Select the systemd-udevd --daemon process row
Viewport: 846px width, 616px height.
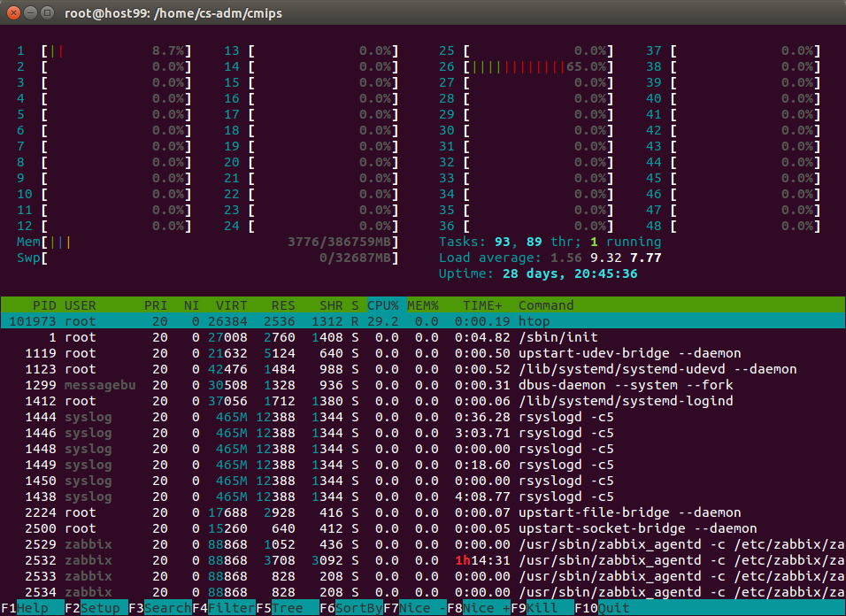(423, 369)
